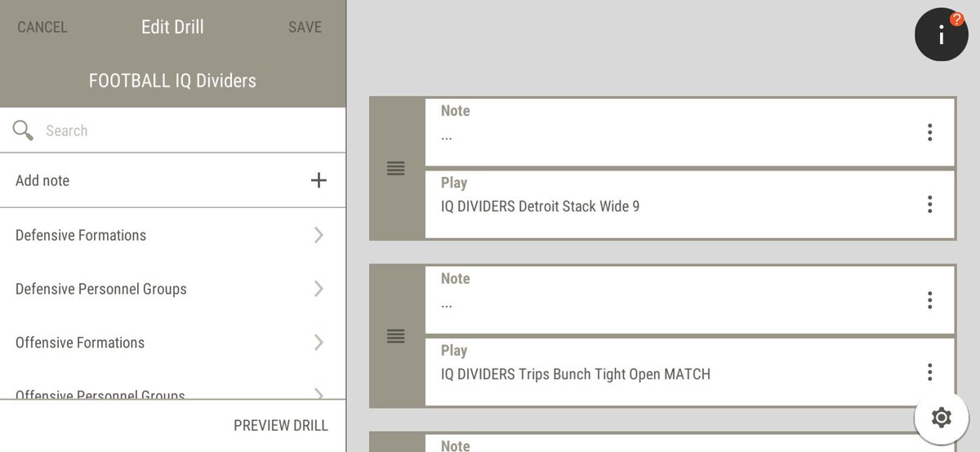Open Defensive Personnel Groups category
980x452 pixels.
pos(173,289)
